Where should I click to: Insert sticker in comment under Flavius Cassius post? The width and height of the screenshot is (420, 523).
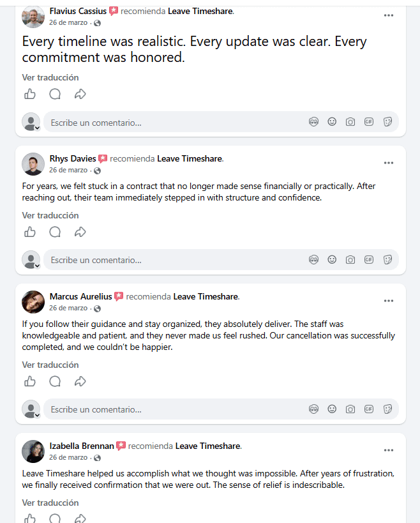pyautogui.click(x=387, y=122)
